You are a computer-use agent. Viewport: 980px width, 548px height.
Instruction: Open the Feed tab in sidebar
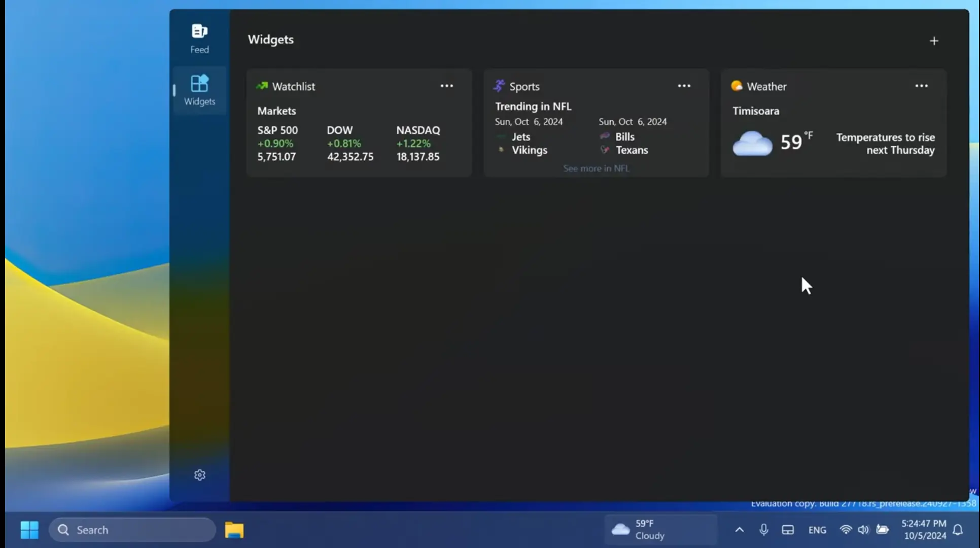[x=199, y=39]
